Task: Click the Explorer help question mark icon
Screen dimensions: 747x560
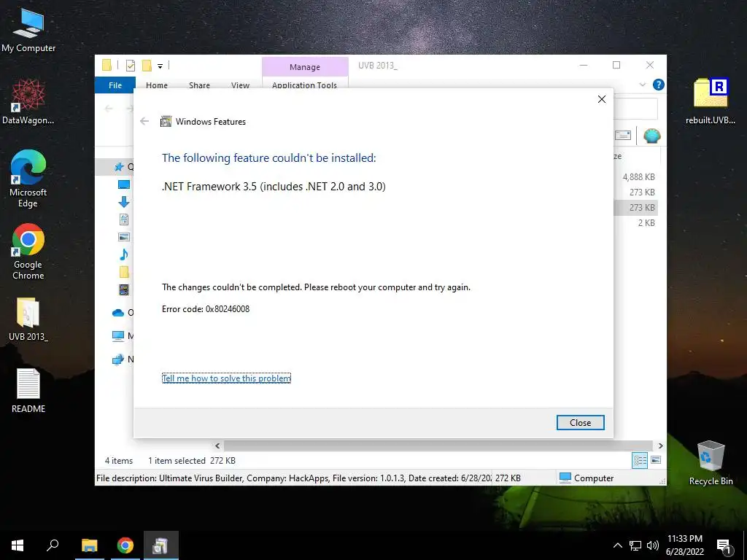Action: (x=659, y=85)
